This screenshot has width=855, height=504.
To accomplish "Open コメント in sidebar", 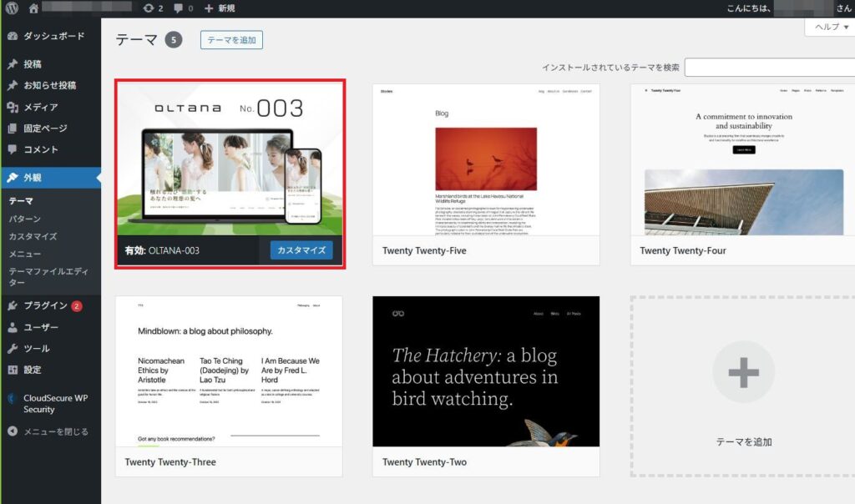I will pyautogui.click(x=51, y=149).
